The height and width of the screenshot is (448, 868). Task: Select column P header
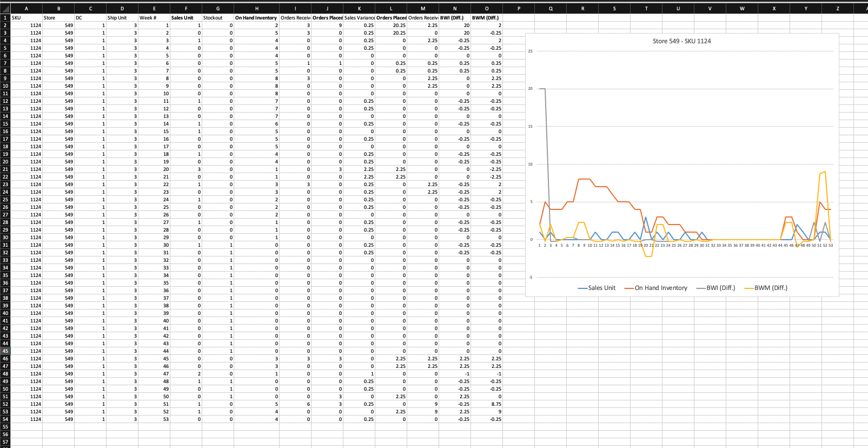click(519, 9)
